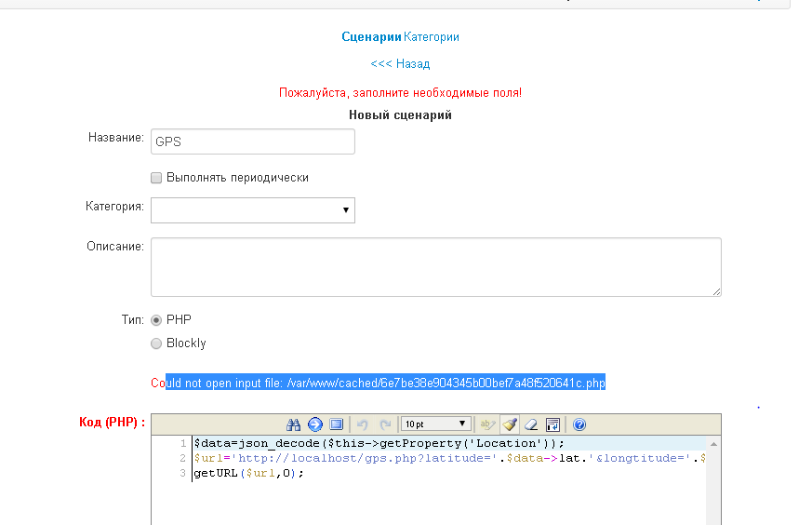812x525 pixels.
Task: Click the search binoculars icon in code editor
Action: click(294, 424)
